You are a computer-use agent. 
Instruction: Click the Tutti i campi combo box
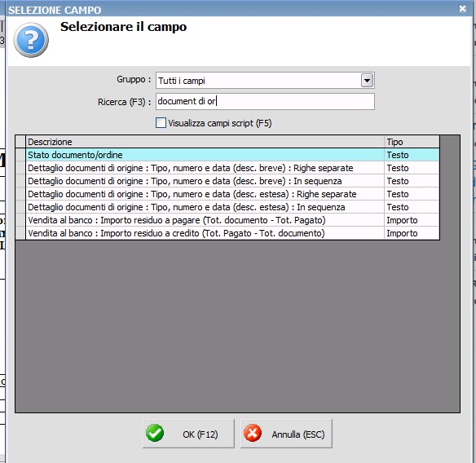click(265, 81)
